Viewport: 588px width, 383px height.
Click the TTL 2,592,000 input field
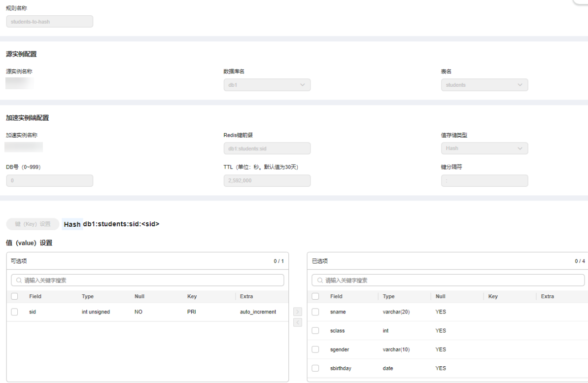(x=267, y=181)
